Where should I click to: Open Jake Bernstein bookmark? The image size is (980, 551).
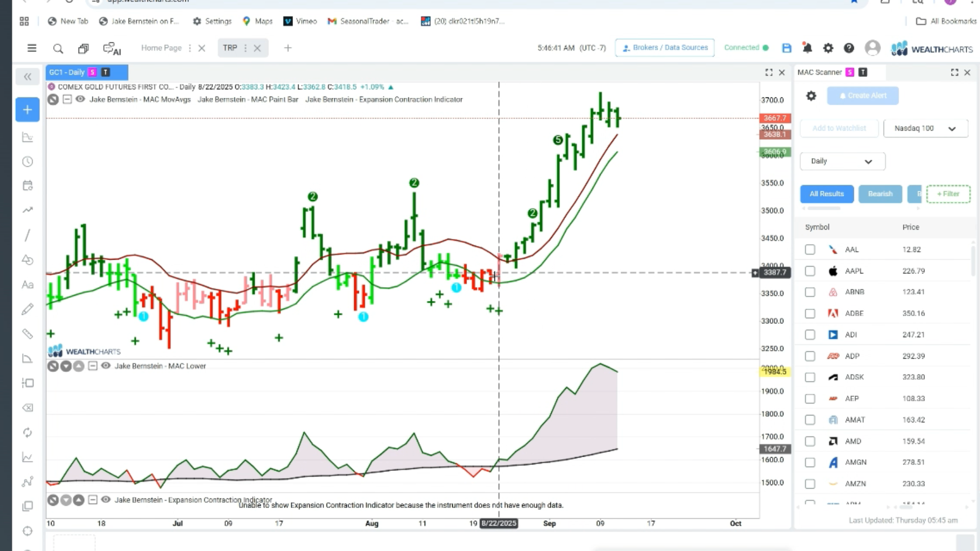pyautogui.click(x=139, y=21)
